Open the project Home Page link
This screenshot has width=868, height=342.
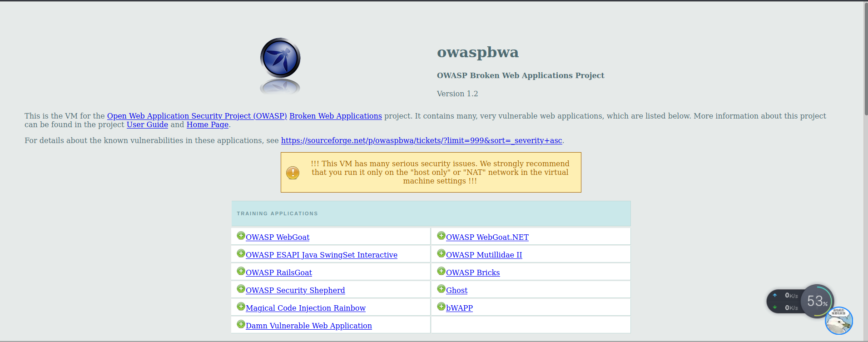click(208, 124)
